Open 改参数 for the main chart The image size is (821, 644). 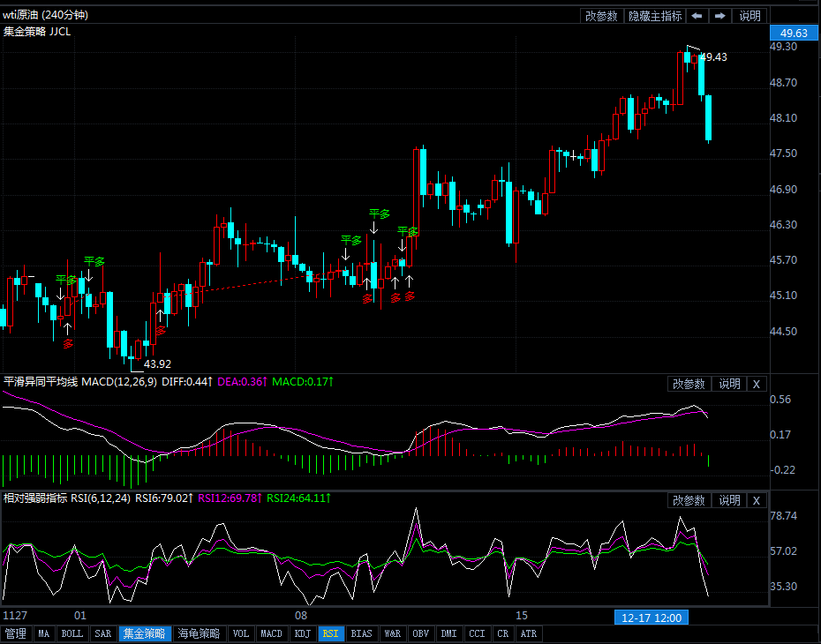pos(601,16)
